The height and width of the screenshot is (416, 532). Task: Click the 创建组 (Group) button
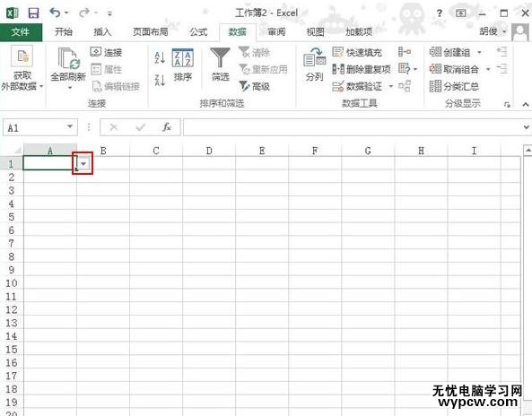(x=449, y=52)
